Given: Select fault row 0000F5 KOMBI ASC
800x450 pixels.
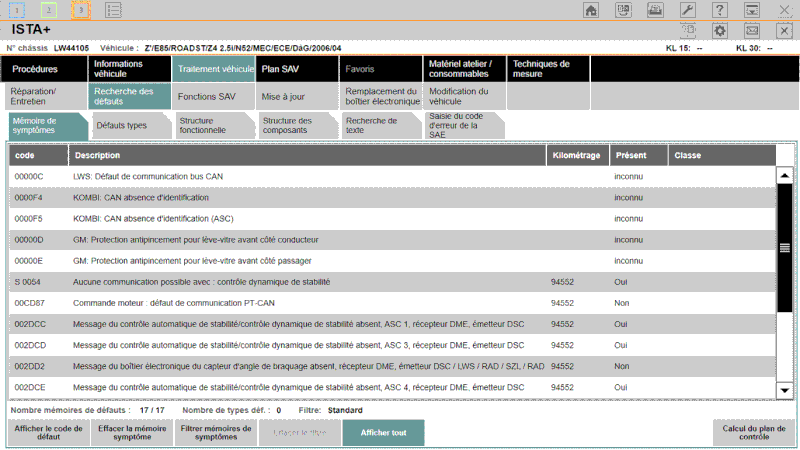Looking at the screenshot, I should (392, 218).
